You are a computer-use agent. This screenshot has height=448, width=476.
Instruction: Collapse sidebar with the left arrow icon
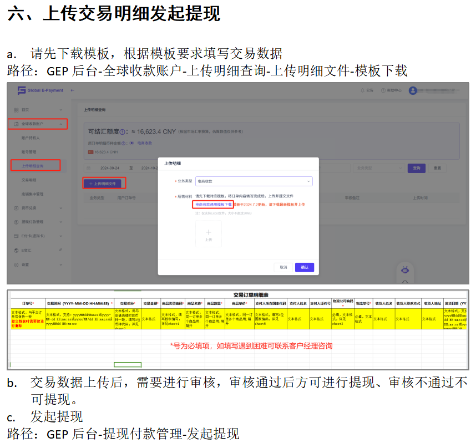[x=73, y=90]
